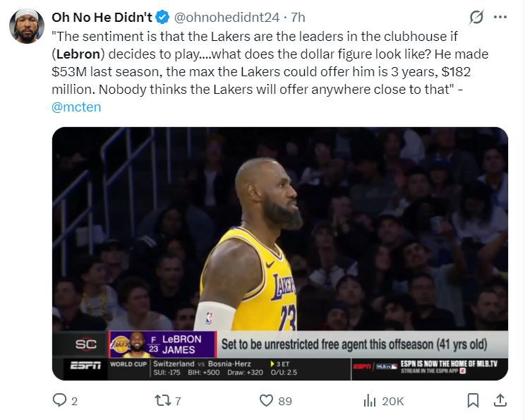Like the tweet with heart icon
Screen dimensions: 525x420
tap(267, 400)
